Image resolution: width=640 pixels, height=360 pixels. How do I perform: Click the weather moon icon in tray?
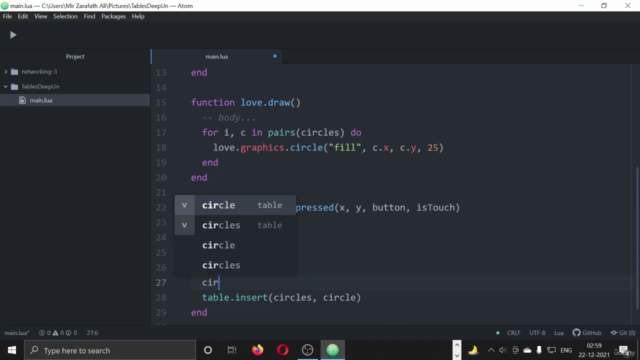(x=473, y=350)
